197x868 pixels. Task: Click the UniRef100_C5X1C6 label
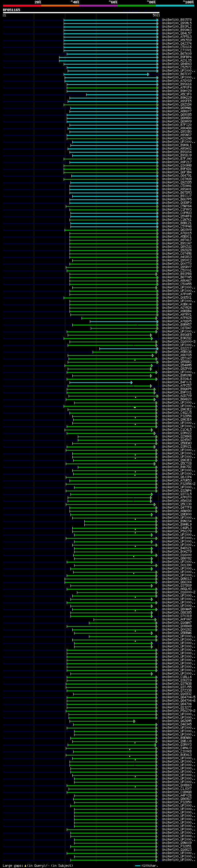pyautogui.click(x=177, y=47)
